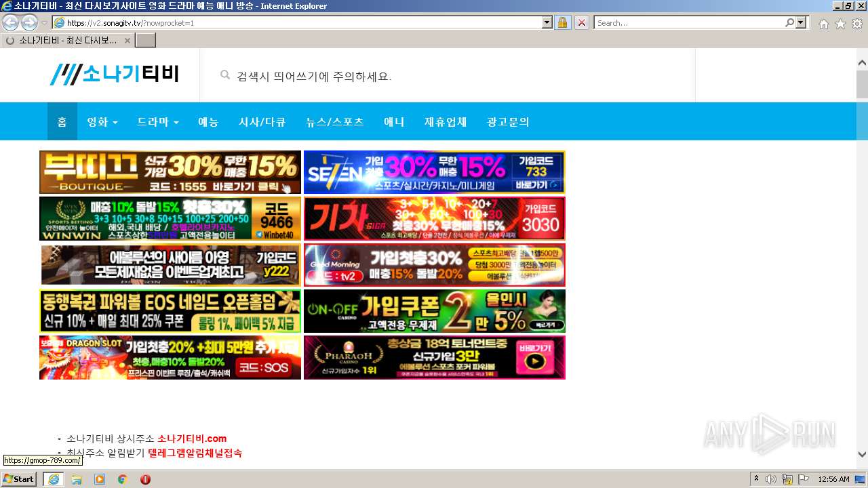Click the page scrollbar up arrow
The image size is (868, 488).
tap(862, 62)
